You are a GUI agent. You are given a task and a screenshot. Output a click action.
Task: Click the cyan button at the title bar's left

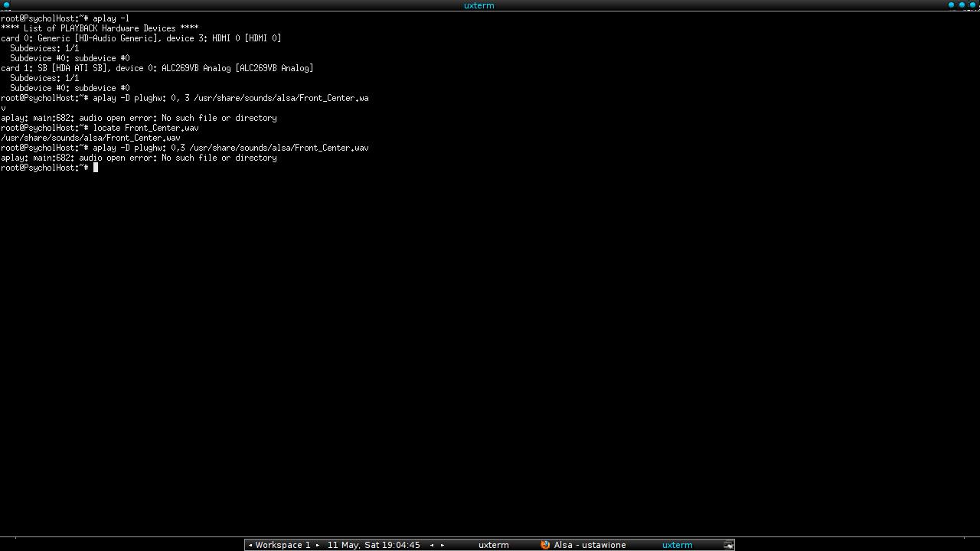pyautogui.click(x=7, y=5)
